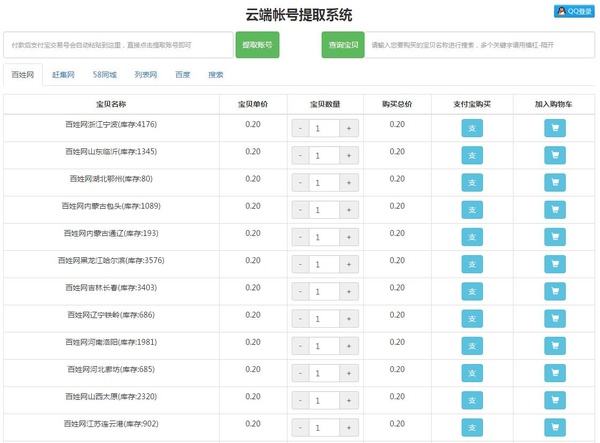This screenshot has height=443, width=600.
Task: Add 百姓网吉林长春 to shopping cart
Action: 555,292
